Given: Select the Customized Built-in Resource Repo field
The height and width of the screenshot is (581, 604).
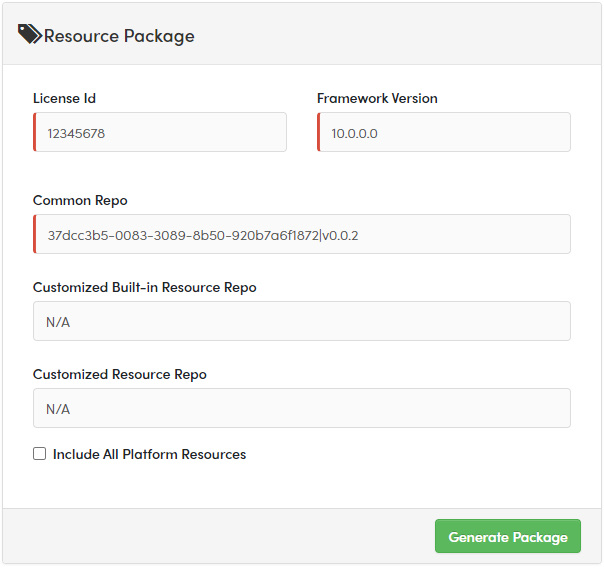Looking at the screenshot, I should point(302,321).
